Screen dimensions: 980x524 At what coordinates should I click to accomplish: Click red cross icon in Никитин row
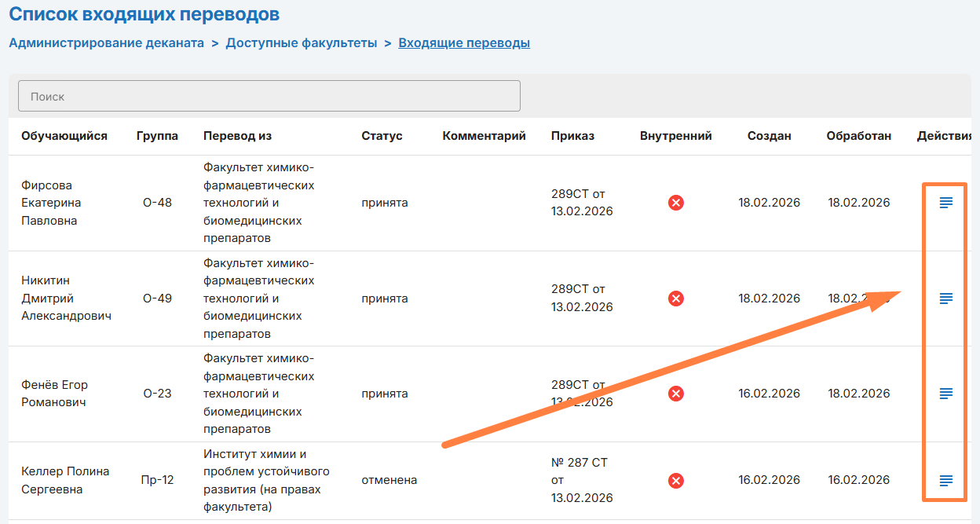pos(675,299)
